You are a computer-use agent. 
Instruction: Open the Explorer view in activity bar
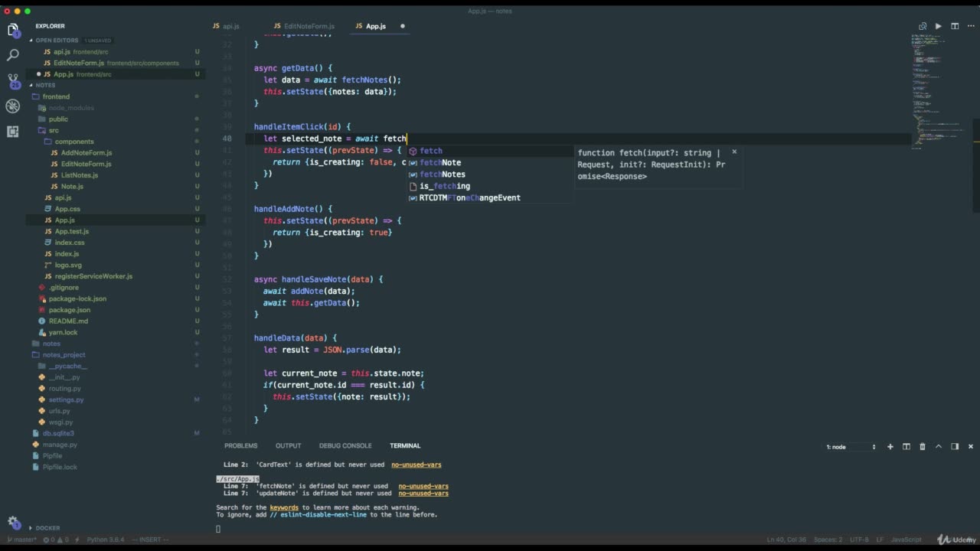[13, 31]
